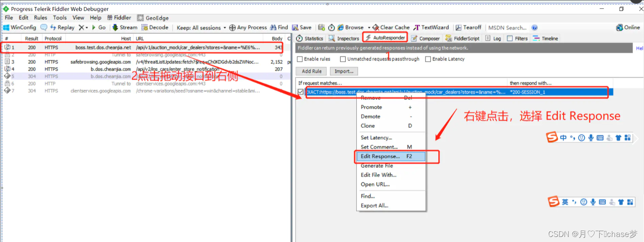Switch to the Timeline tab
Screen dimensions: 644x242
[x=546, y=38]
